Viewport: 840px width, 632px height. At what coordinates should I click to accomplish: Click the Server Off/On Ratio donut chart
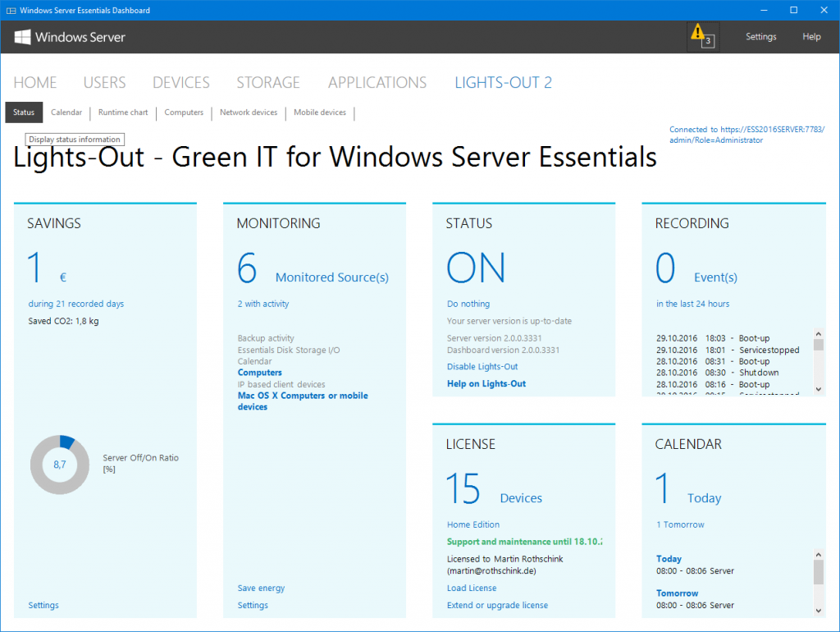click(x=59, y=465)
